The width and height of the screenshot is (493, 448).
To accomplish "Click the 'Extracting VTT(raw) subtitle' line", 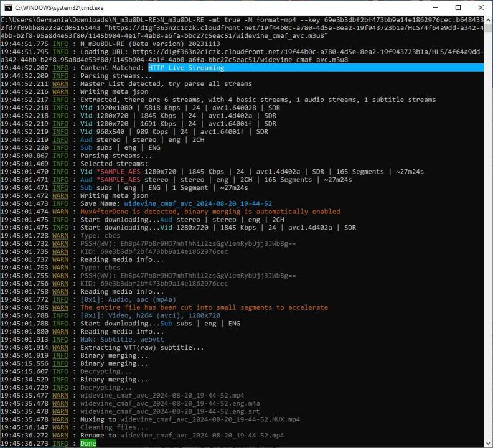I will (142, 347).
